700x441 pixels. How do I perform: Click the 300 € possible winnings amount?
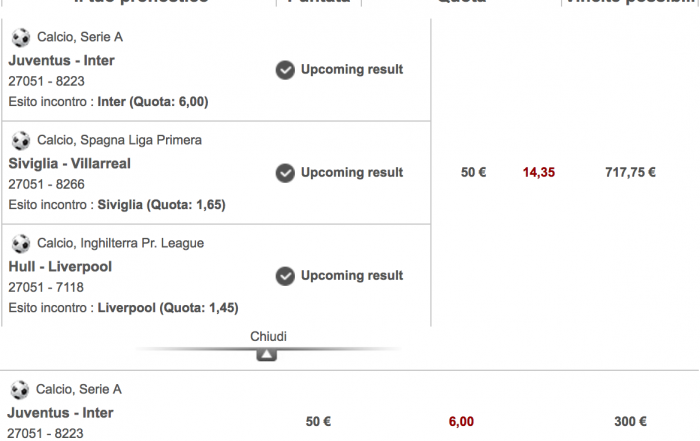pos(630,421)
